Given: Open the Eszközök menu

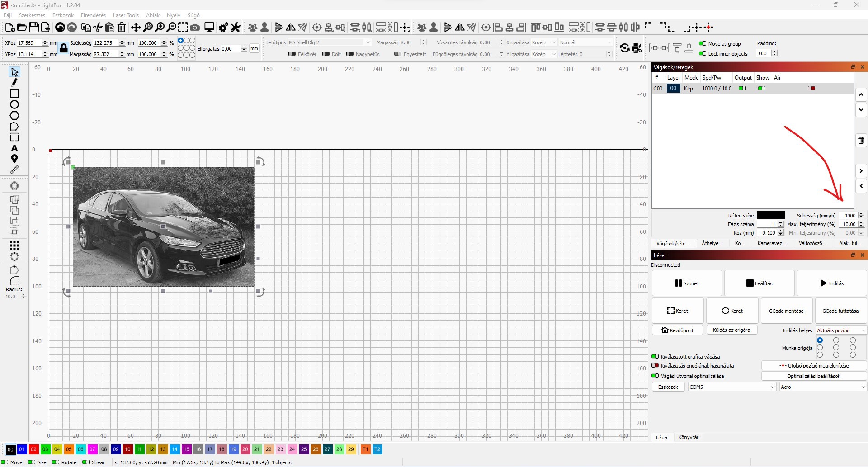Looking at the screenshot, I should (63, 15).
